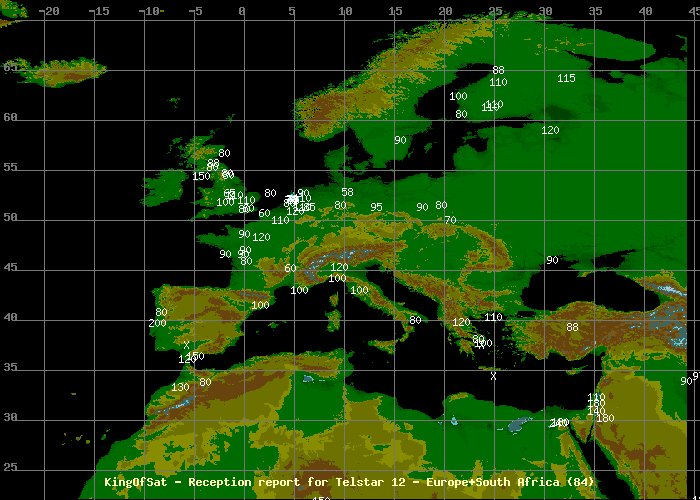Click the 70 value near the Carpathians
This screenshot has height=500, width=700.
pos(450,220)
